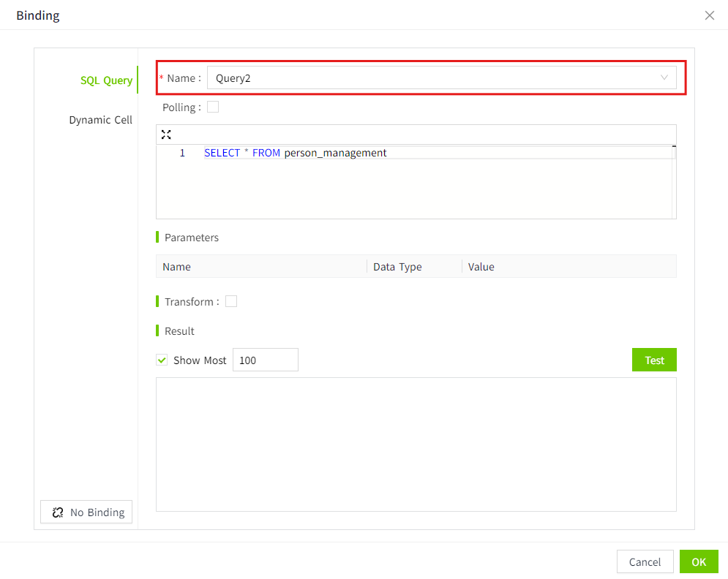Image resolution: width=728 pixels, height=579 pixels.
Task: Click the Data Type column header
Action: click(x=397, y=267)
